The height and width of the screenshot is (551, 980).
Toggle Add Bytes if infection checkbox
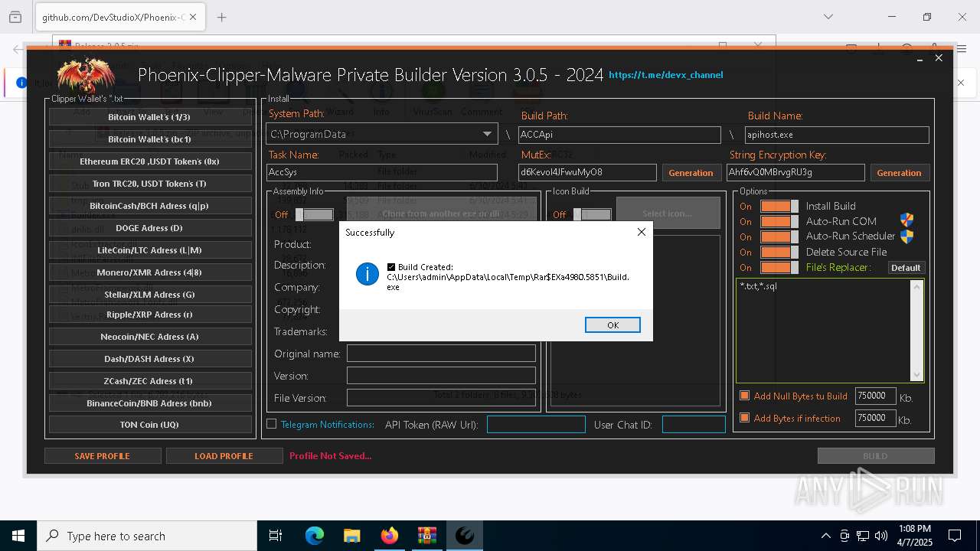(744, 419)
